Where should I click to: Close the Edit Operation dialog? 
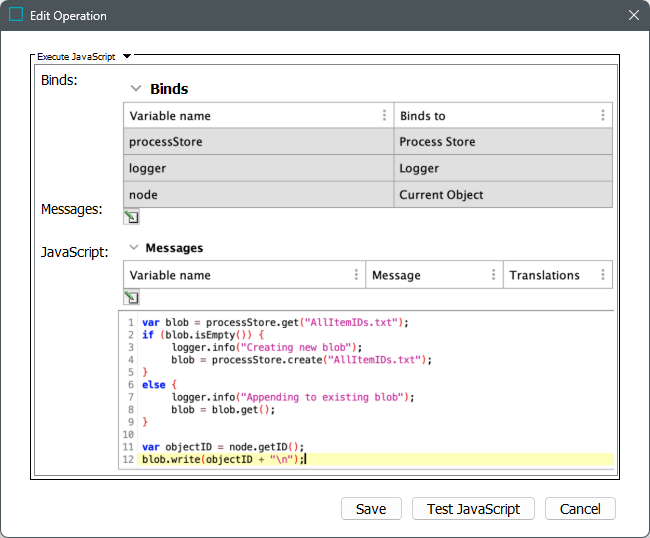(633, 15)
